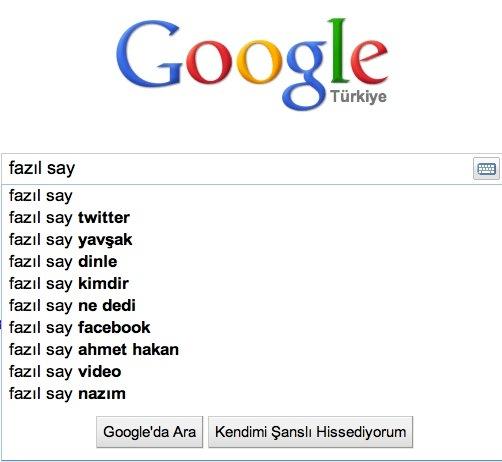The image size is (502, 462).
Task: Click the empty area of search field
Action: click(273, 169)
